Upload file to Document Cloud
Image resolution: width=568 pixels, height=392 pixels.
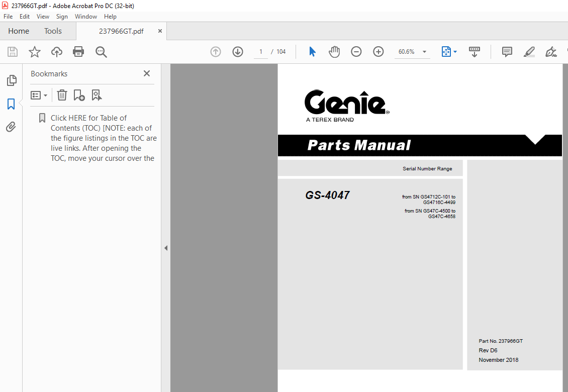pyautogui.click(x=56, y=52)
